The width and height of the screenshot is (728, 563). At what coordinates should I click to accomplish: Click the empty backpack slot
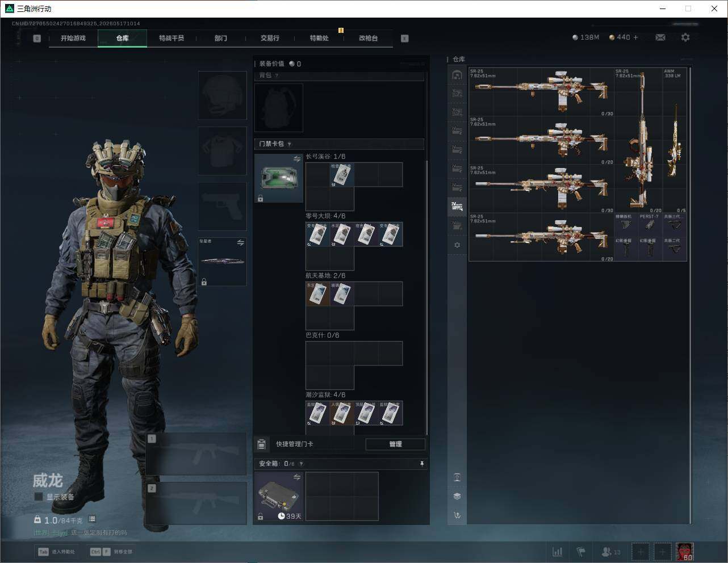[278, 108]
